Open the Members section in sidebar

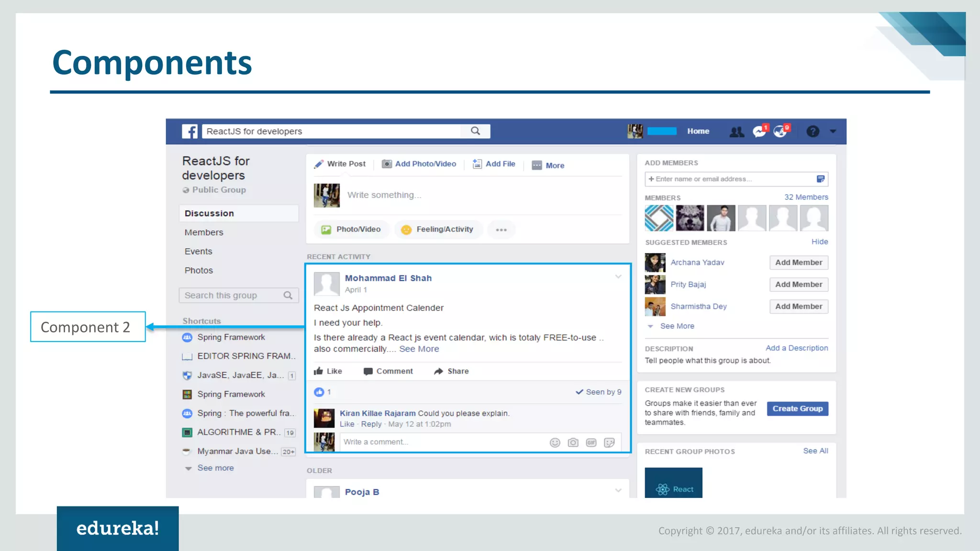[x=204, y=232]
